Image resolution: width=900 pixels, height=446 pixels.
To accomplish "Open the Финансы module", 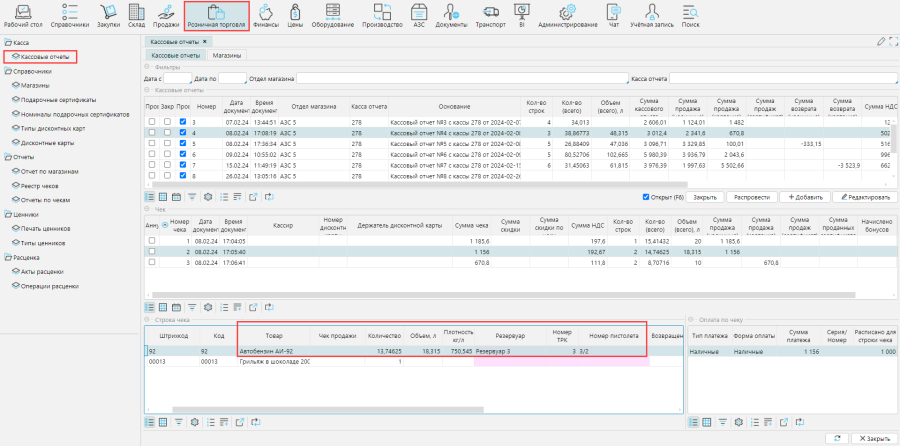I will click(266, 15).
